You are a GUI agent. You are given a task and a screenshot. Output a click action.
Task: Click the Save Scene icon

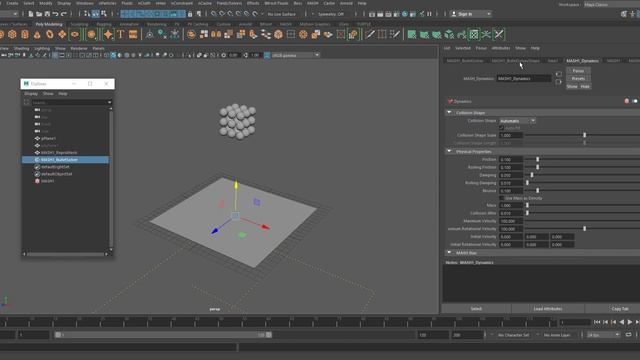(47, 14)
